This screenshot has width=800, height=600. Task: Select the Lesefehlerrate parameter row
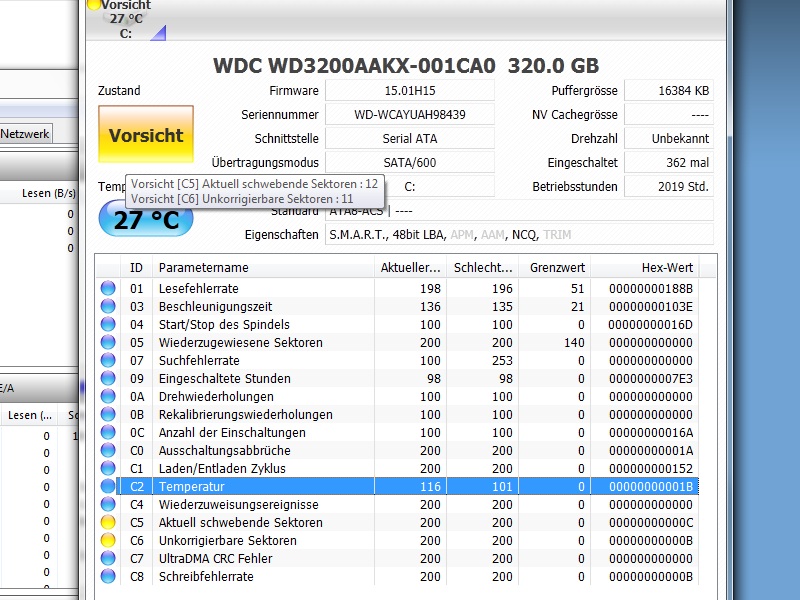pos(398,288)
